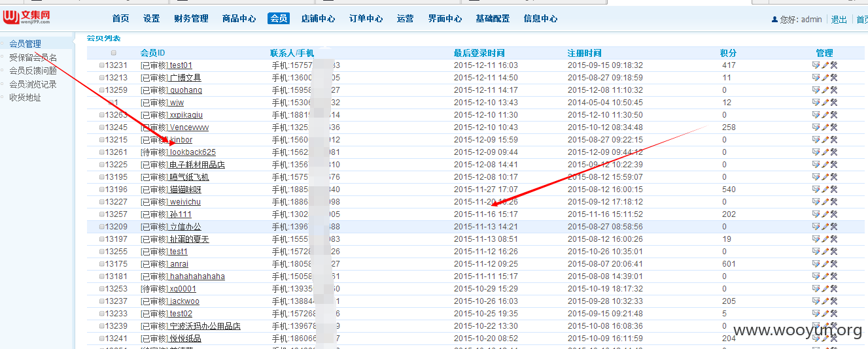Screen dimensions: 868x349
Task: Click the message icon for member test01
Action: 816,65
